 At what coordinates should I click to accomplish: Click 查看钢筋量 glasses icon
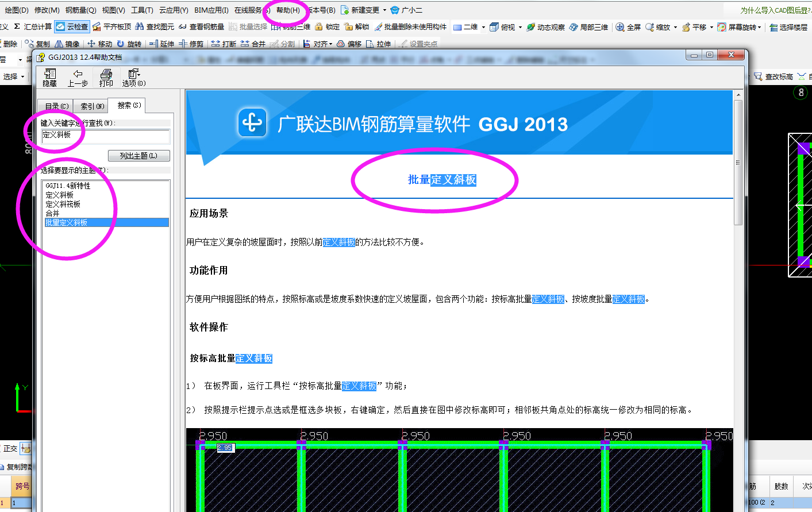pyautogui.click(x=183, y=27)
